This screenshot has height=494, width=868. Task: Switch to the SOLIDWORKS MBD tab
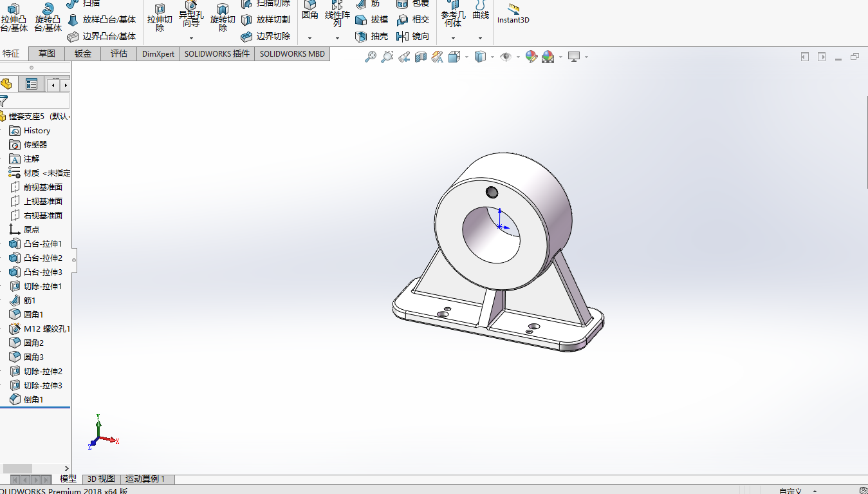click(x=292, y=54)
